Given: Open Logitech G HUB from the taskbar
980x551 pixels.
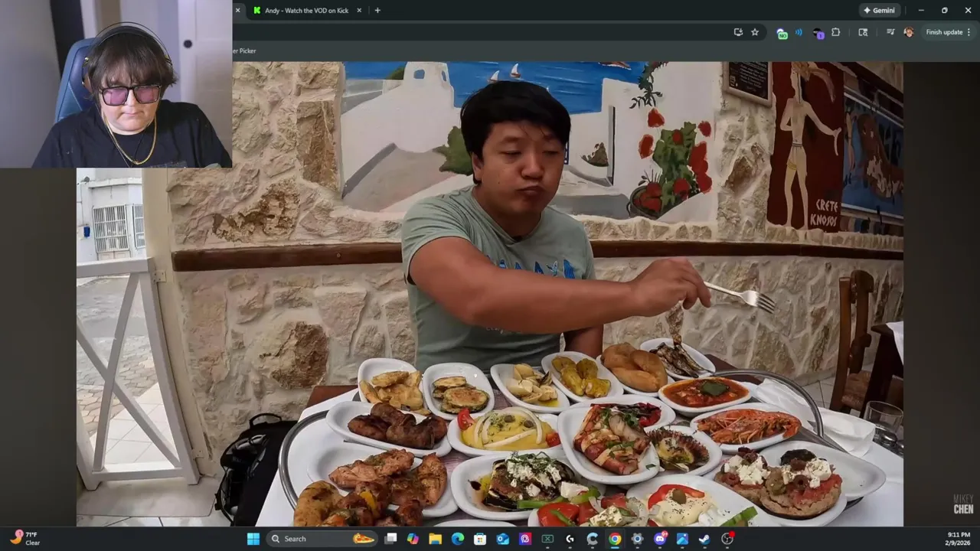Looking at the screenshot, I should (570, 539).
